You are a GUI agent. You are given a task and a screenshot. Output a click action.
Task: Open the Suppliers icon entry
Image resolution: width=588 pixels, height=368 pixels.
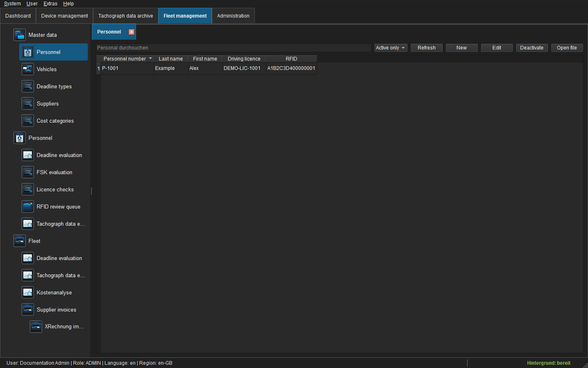tap(28, 103)
